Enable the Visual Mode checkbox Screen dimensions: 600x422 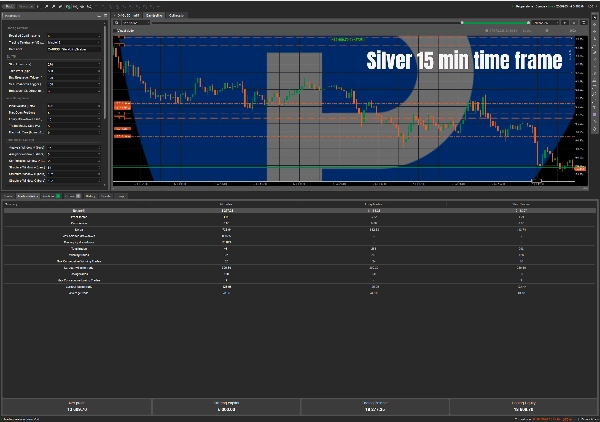116,31
